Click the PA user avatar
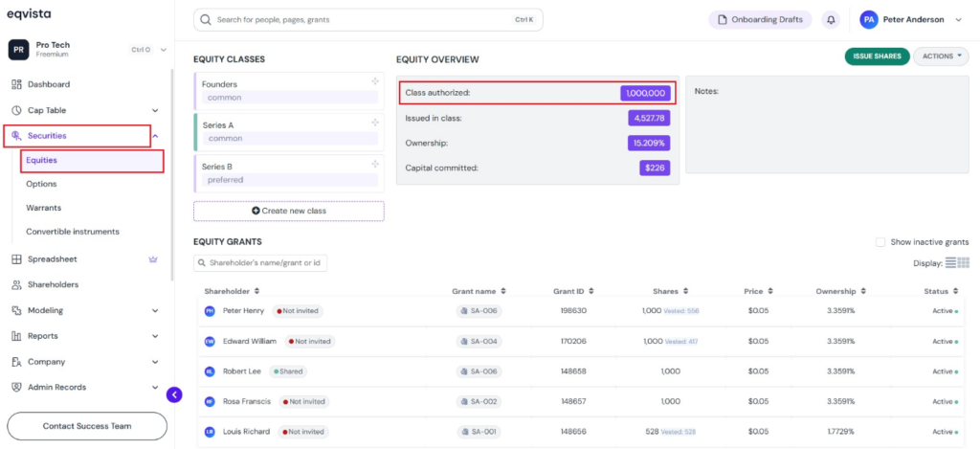The image size is (980, 449). (868, 20)
